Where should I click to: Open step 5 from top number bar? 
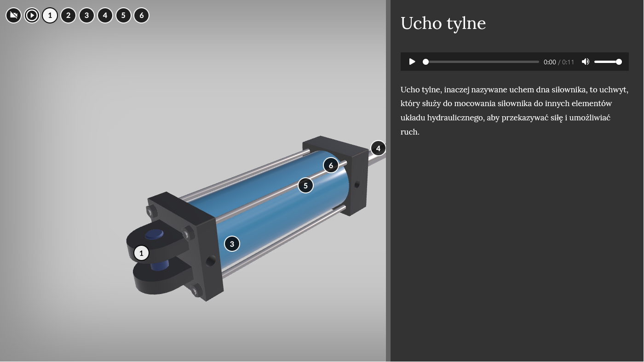[x=123, y=16]
